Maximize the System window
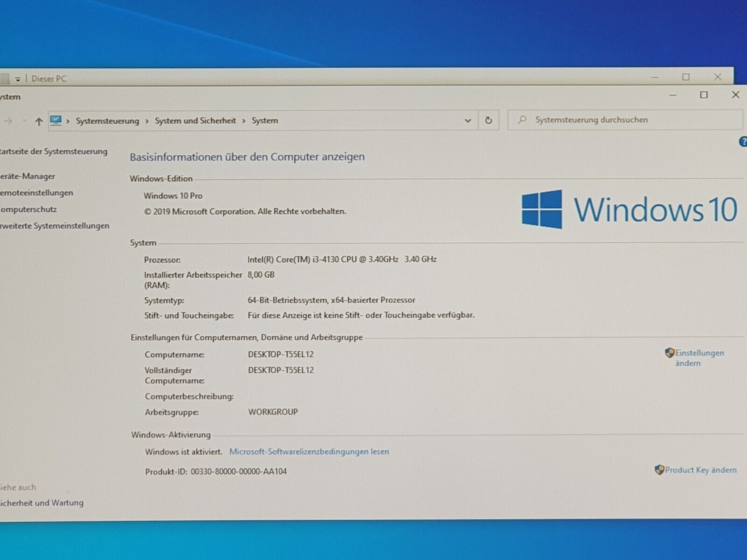Viewport: 747px width, 560px height. pos(704,95)
